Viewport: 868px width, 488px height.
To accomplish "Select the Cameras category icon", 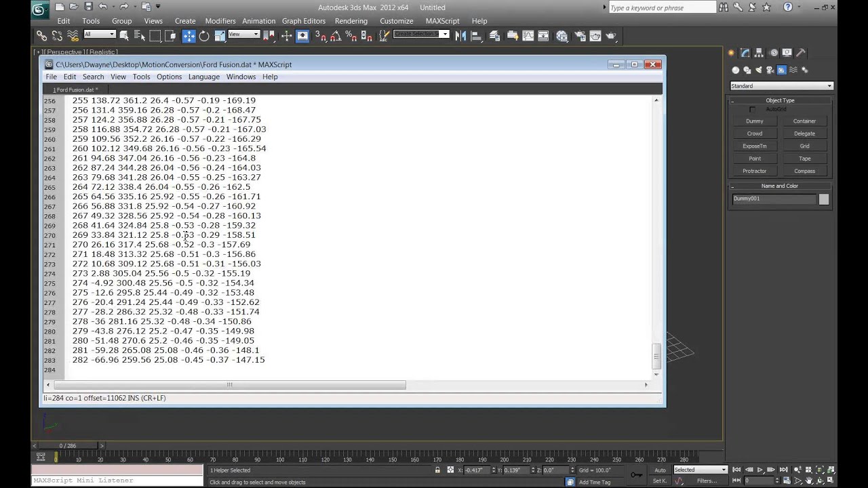I will 770,70.
